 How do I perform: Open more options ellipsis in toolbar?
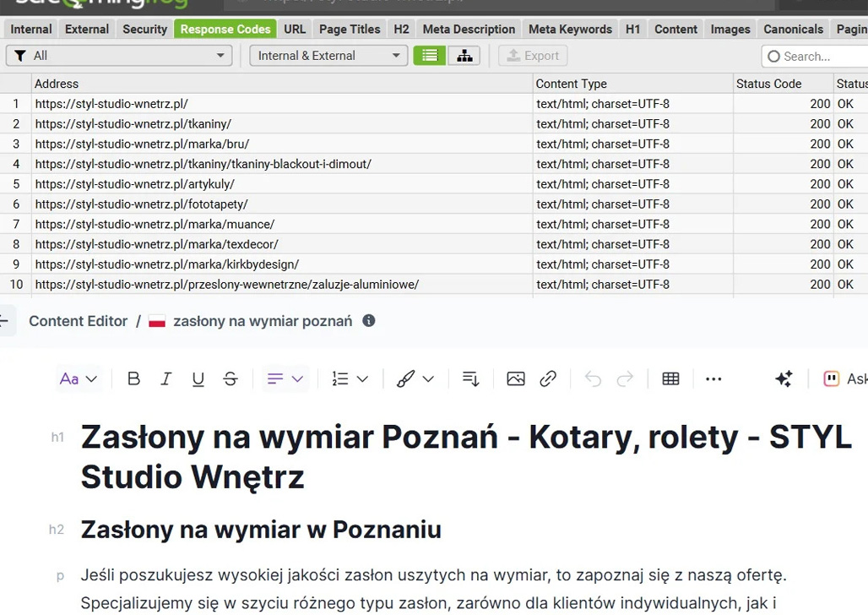(713, 379)
